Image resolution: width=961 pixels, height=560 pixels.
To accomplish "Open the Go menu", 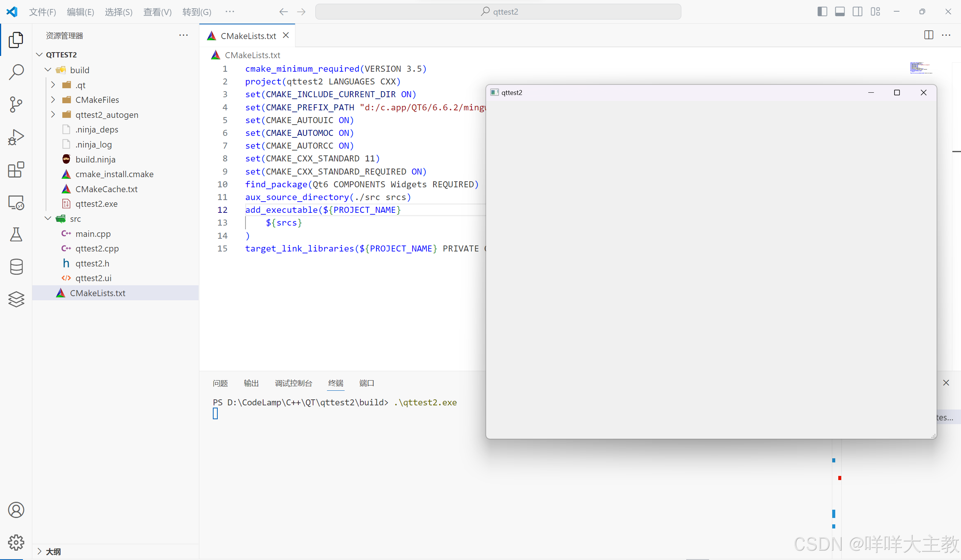I will pyautogui.click(x=197, y=12).
